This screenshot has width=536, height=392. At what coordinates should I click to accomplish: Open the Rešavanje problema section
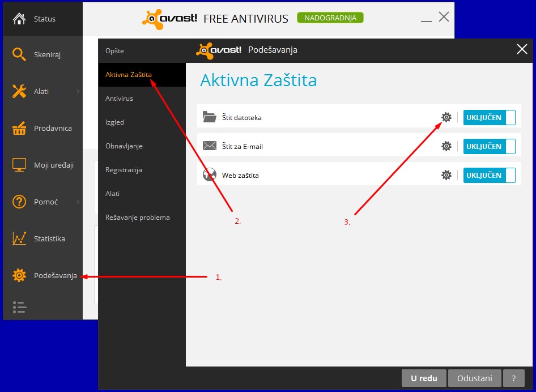click(x=137, y=217)
